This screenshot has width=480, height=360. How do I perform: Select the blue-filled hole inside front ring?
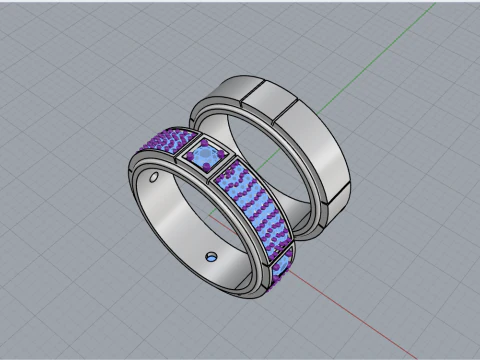click(x=211, y=257)
